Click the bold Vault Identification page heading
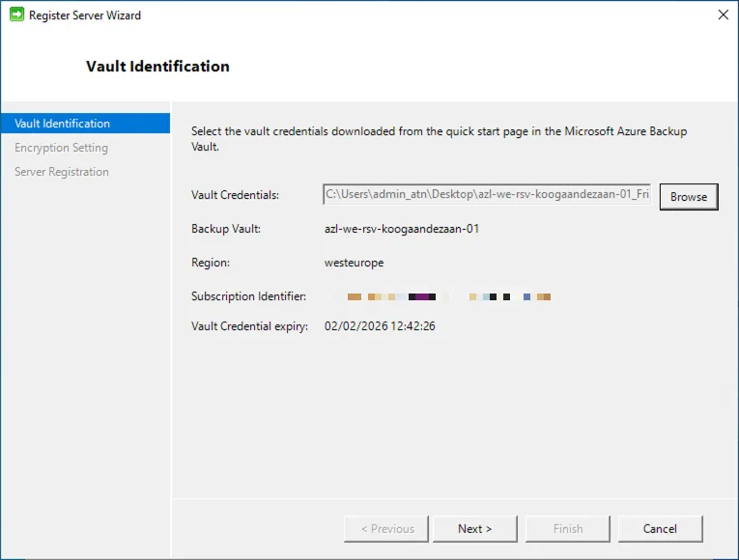 (x=157, y=67)
